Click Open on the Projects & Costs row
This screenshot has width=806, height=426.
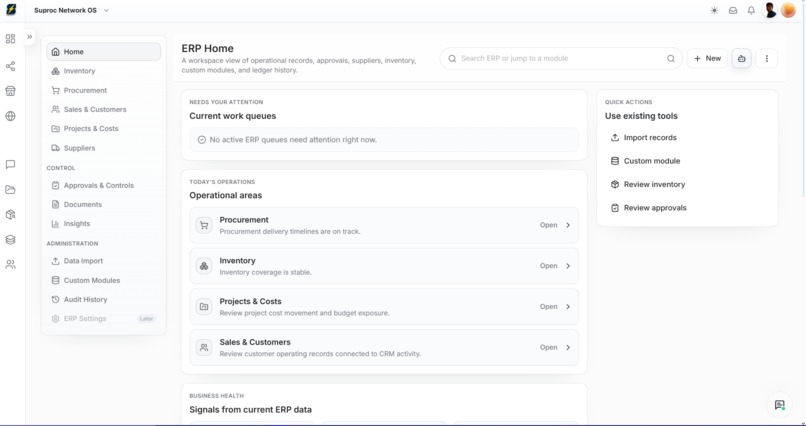548,307
